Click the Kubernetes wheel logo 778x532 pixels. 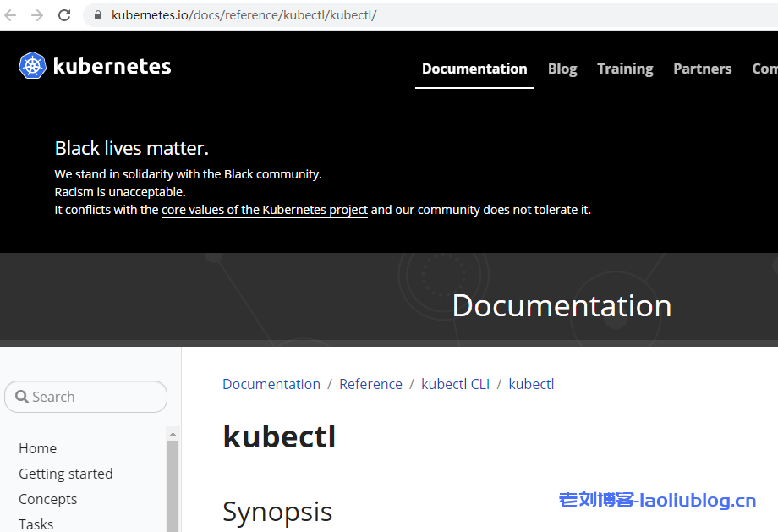(x=31, y=65)
